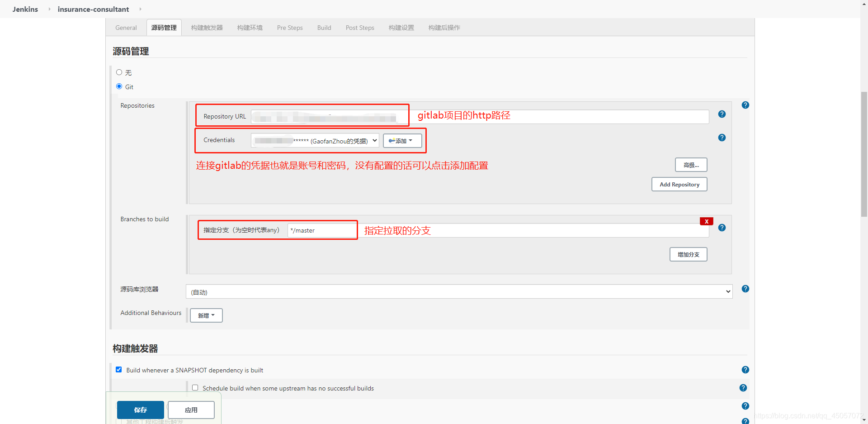Screen dimensions: 868x424
Task: Open help for the Repositories section
Action: point(745,105)
